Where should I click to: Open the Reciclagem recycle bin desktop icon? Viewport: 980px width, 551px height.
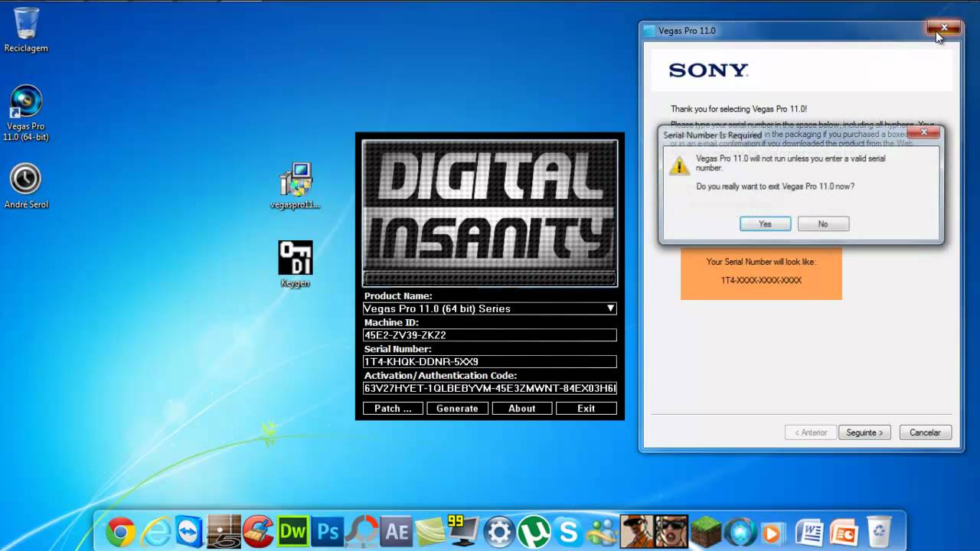26,29
